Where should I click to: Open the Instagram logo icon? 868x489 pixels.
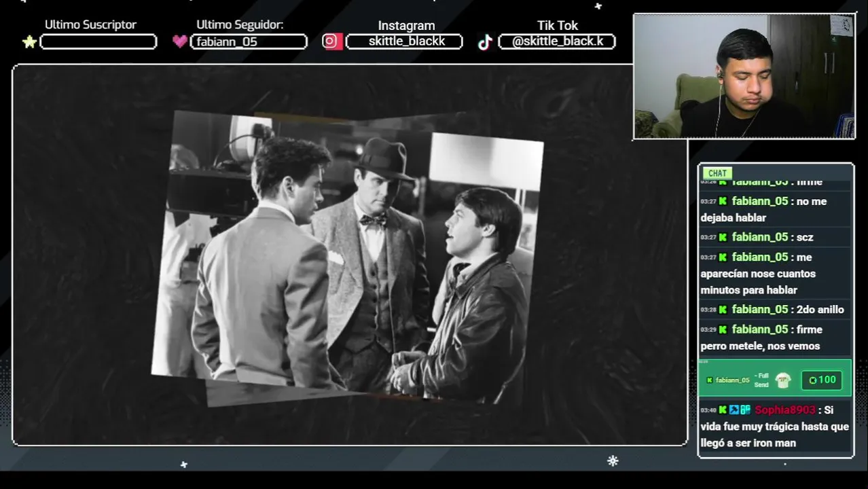click(331, 41)
